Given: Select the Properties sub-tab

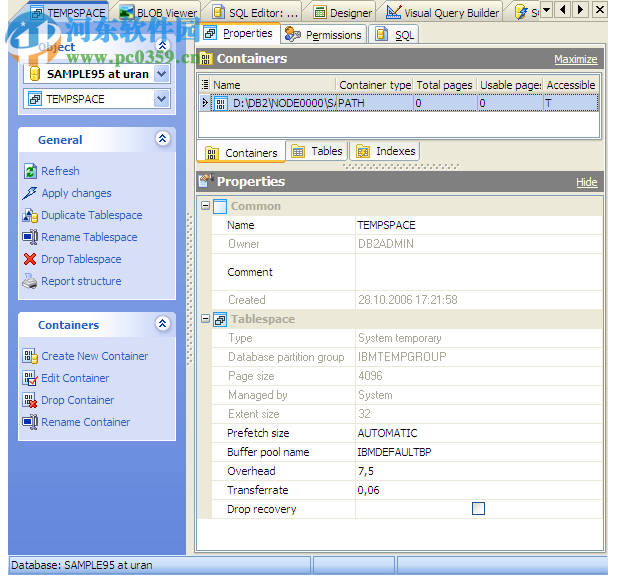Looking at the screenshot, I should click(x=239, y=33).
